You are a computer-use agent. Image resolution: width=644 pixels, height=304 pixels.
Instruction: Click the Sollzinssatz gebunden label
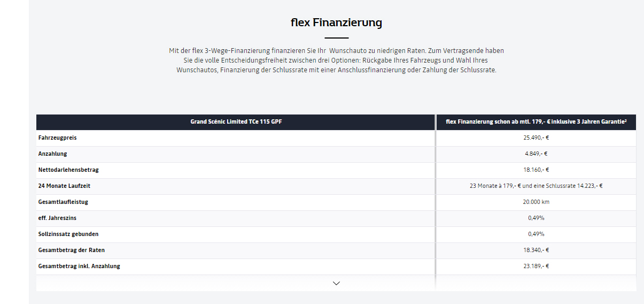point(68,234)
